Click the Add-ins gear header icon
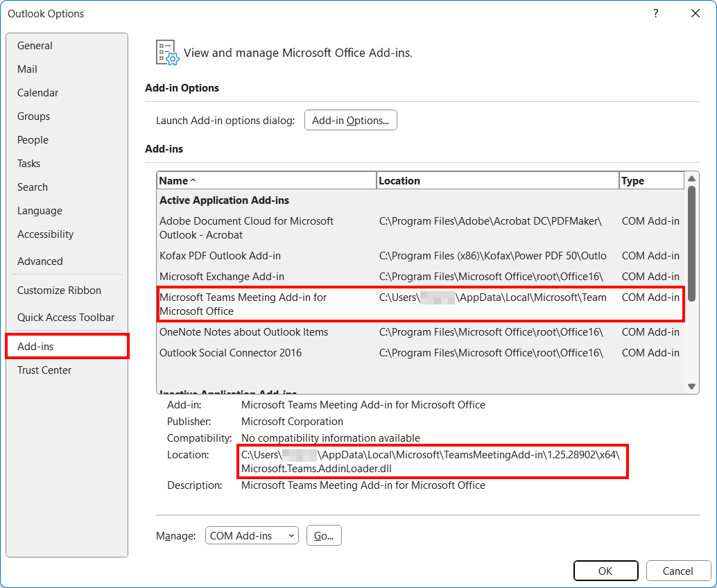The image size is (717, 588). (x=167, y=53)
